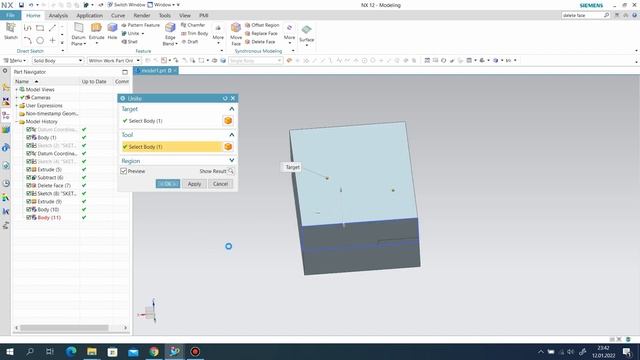
Task: Expand the Region section
Action: (231, 160)
